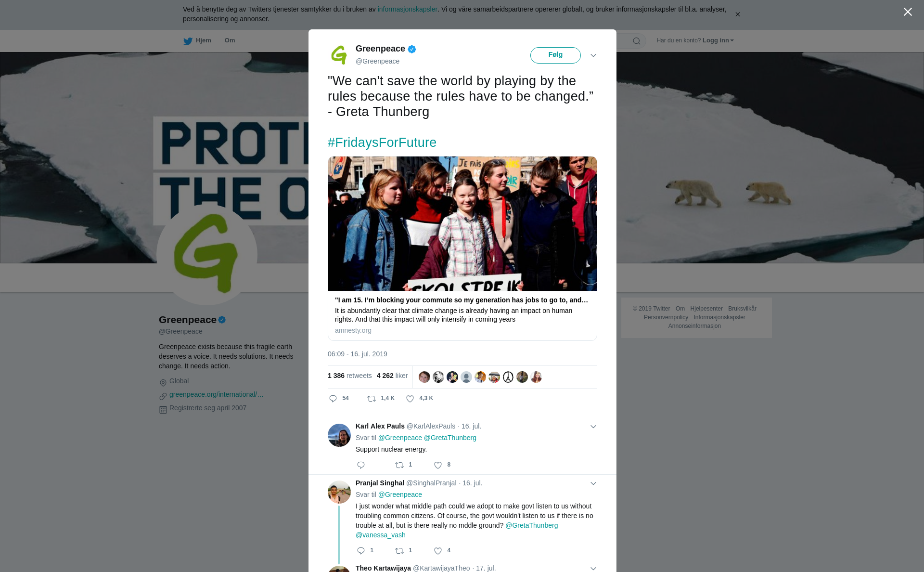Click the search magnifier icon in the top bar
This screenshot has height=572, width=924.
pos(636,41)
